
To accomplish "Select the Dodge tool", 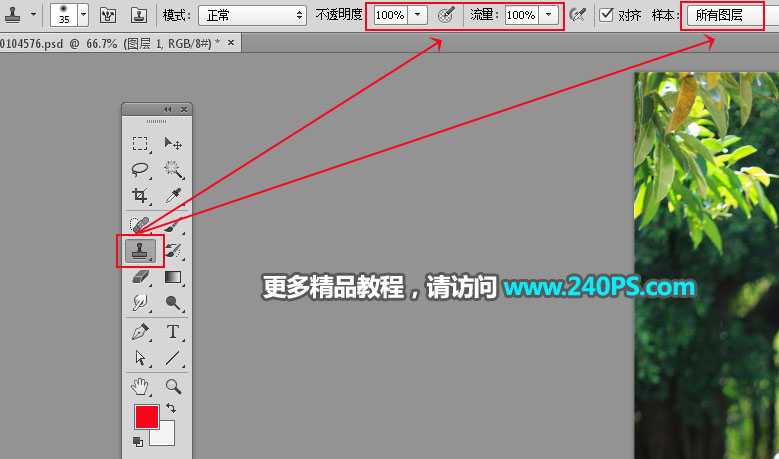I will tap(173, 303).
